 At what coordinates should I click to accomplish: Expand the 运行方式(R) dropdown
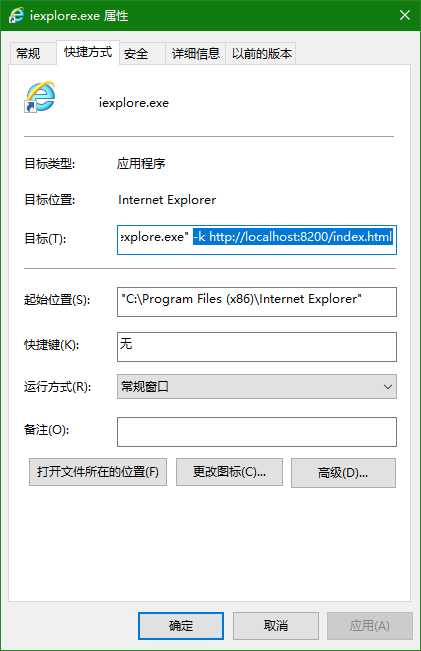257,387
